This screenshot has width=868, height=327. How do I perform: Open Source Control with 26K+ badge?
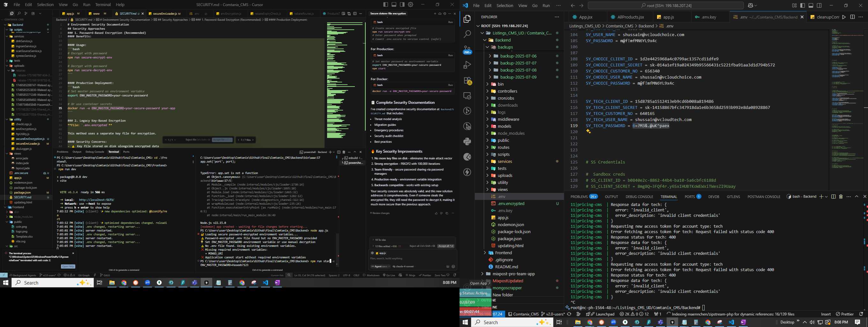(x=467, y=50)
